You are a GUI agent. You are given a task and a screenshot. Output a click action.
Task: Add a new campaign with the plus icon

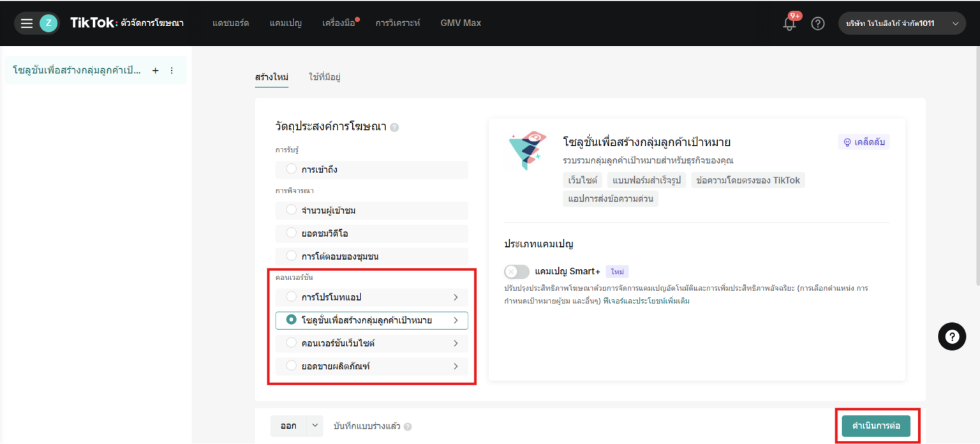tap(155, 70)
